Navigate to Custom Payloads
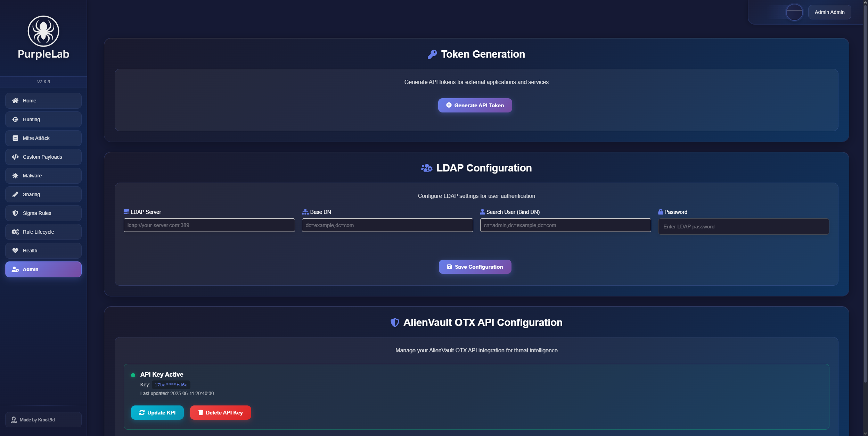This screenshot has height=436, width=868. 43,157
